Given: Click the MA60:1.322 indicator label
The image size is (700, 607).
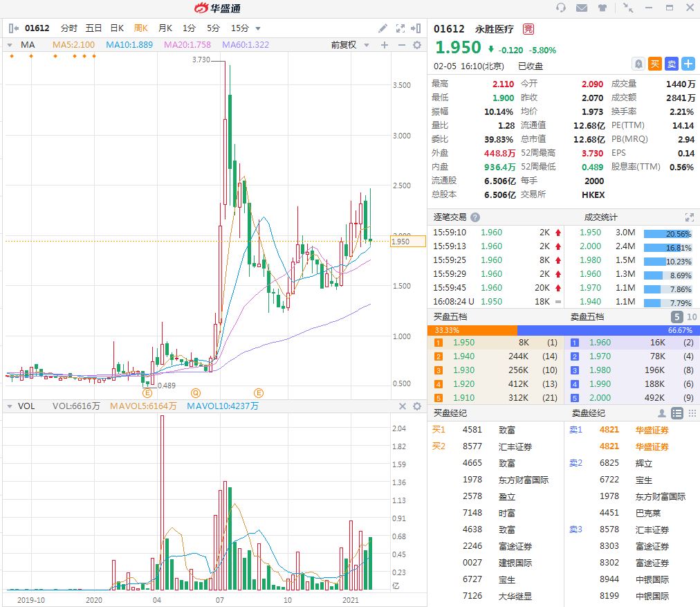Looking at the screenshot, I should pos(246,45).
